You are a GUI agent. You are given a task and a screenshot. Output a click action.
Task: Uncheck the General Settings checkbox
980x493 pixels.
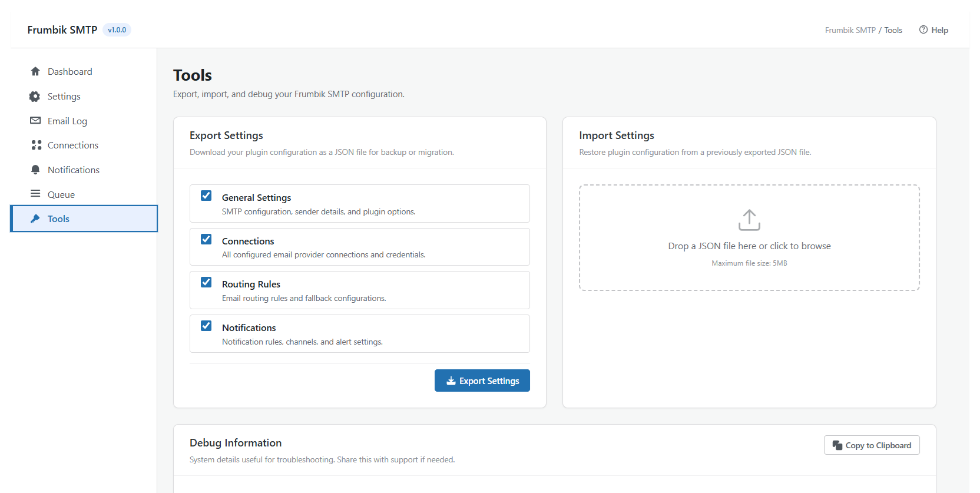206,196
